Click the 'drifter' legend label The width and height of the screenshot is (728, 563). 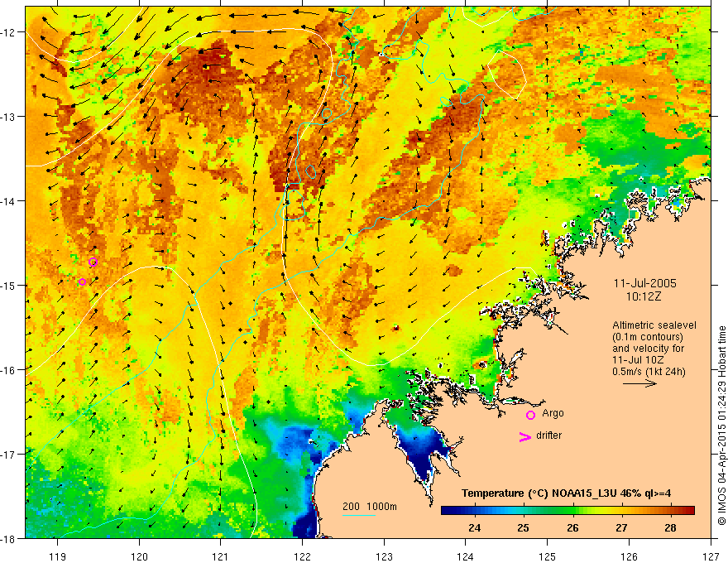pyautogui.click(x=548, y=435)
